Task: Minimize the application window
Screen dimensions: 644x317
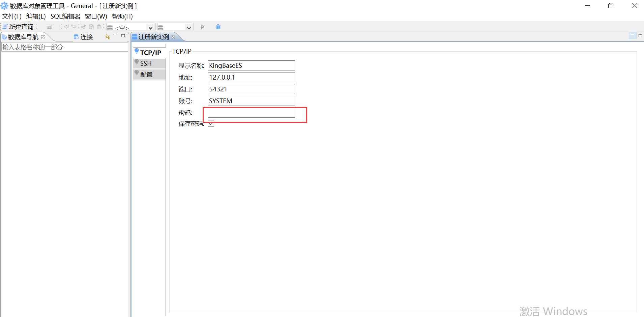Action: 587,6
